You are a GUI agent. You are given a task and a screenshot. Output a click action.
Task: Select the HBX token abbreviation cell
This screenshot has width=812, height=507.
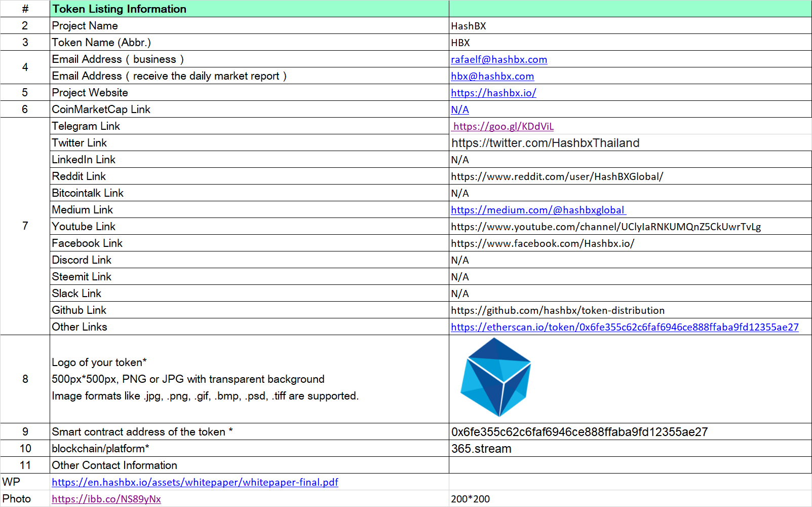pyautogui.click(x=630, y=42)
